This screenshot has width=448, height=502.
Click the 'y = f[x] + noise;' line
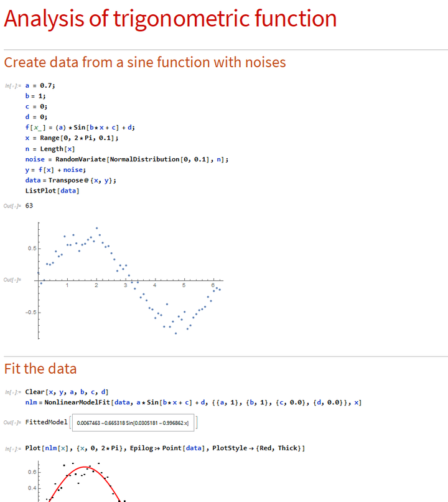tap(55, 170)
